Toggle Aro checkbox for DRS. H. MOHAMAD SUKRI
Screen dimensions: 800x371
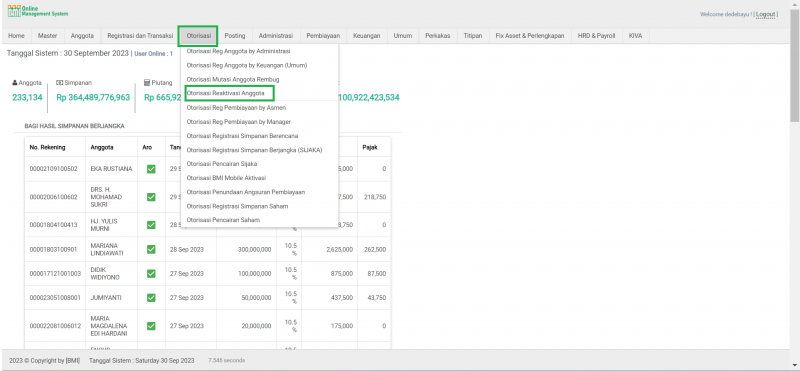click(151, 197)
